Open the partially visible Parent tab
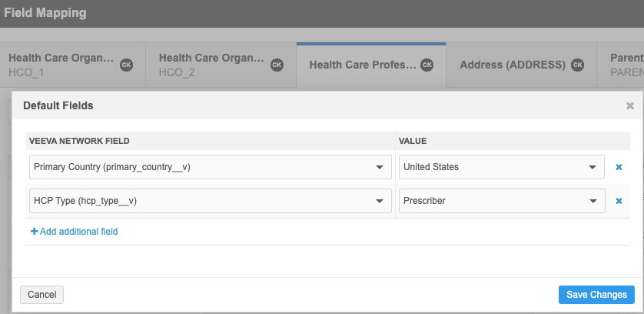Screen dimensions: 644x314 click(x=626, y=65)
